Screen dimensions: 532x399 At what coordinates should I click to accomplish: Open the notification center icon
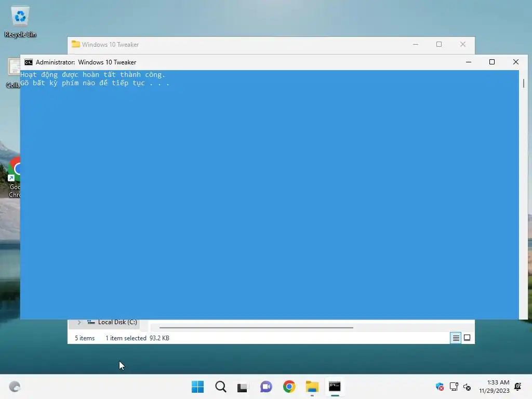(x=518, y=387)
